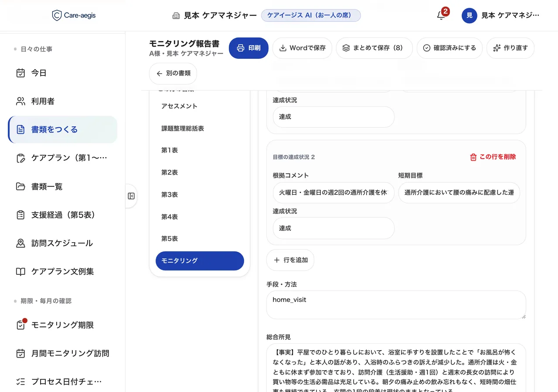Click 行を追加 to add row

tap(290, 260)
